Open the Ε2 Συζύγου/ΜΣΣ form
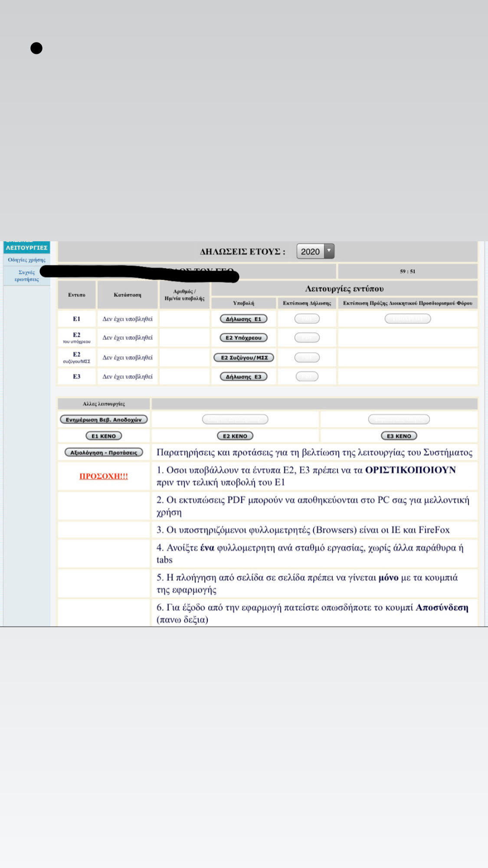This screenshot has width=488, height=868. click(244, 358)
